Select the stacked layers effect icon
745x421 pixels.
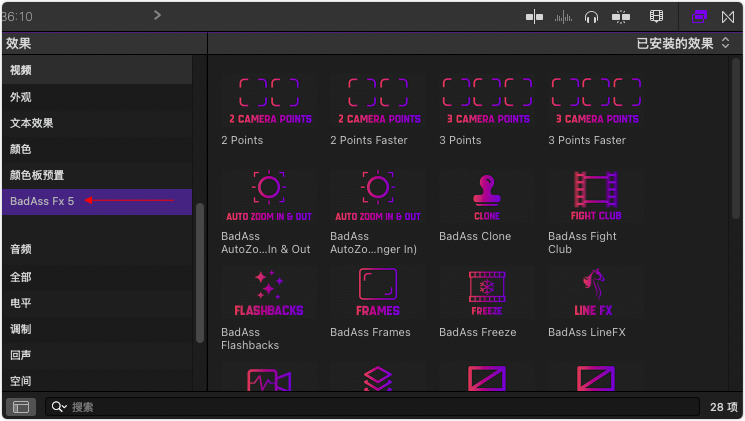pos(378,378)
